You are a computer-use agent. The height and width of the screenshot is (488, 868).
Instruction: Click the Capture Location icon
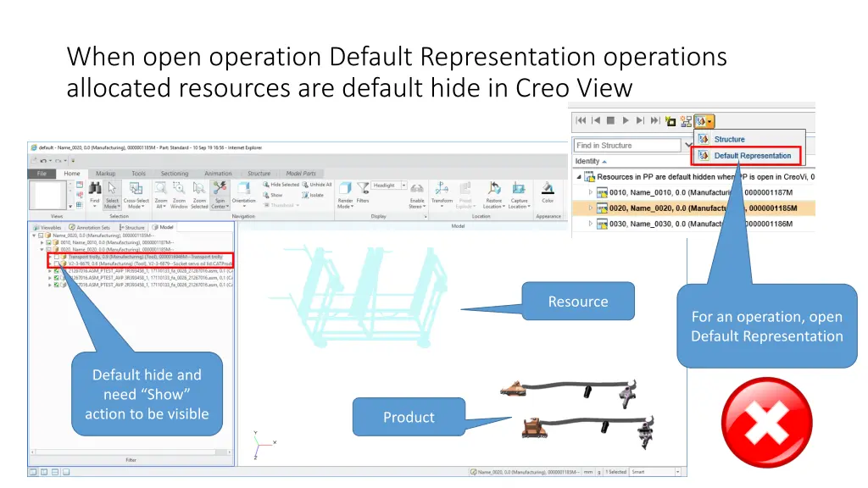pyautogui.click(x=518, y=190)
